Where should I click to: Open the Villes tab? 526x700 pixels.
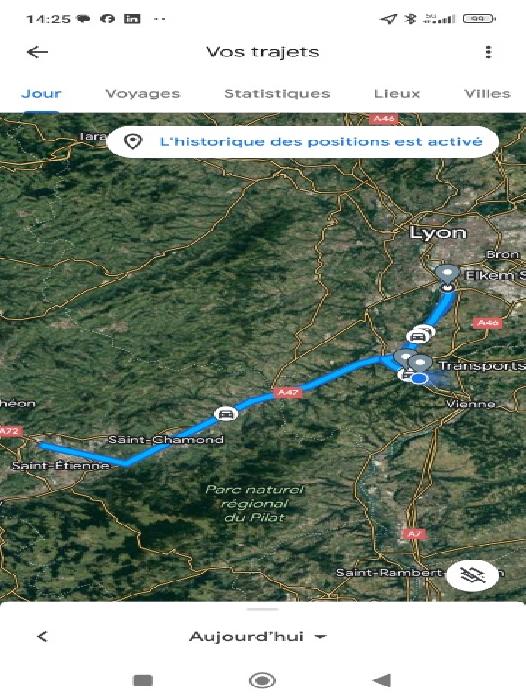(x=487, y=93)
